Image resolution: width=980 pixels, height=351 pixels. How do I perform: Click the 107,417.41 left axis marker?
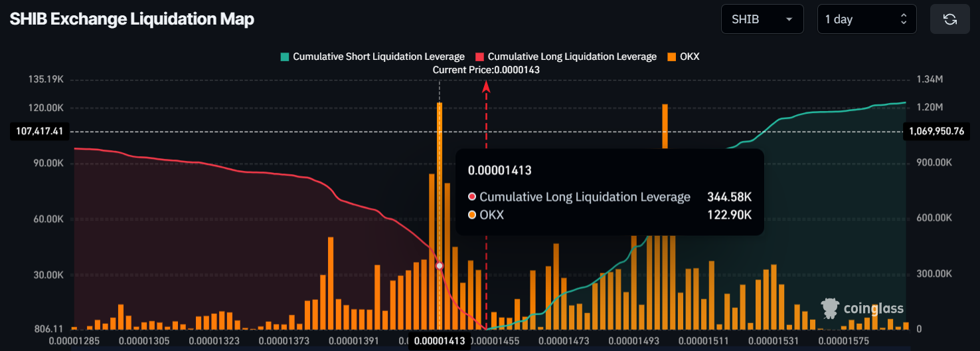click(x=39, y=132)
